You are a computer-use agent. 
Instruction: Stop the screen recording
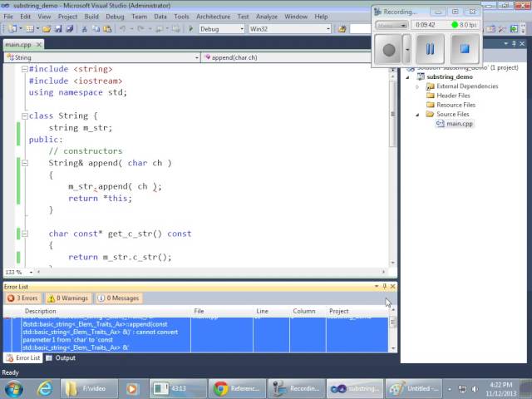point(465,49)
